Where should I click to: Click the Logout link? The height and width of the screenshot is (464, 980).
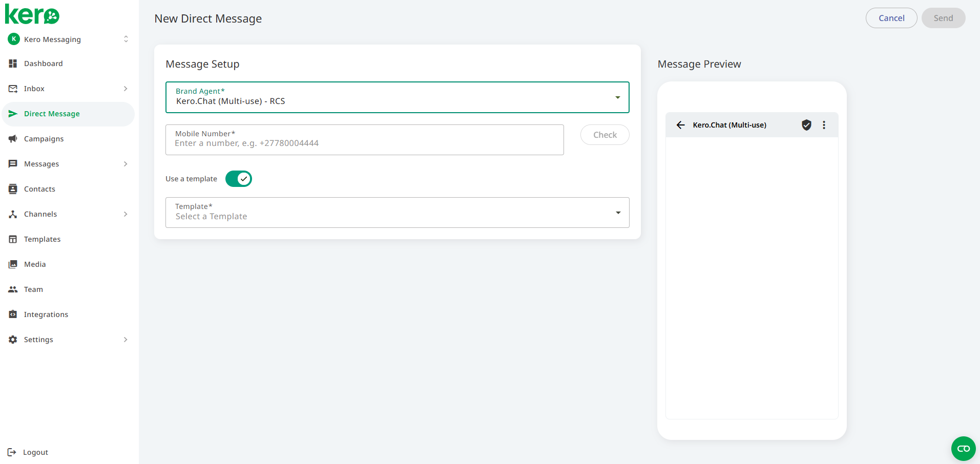pos(35,452)
